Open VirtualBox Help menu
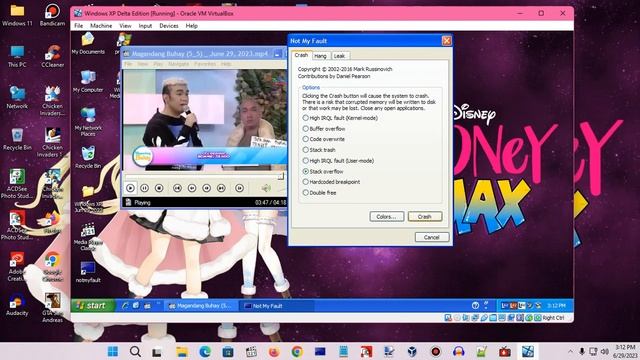The width and height of the screenshot is (640, 360). click(x=191, y=26)
